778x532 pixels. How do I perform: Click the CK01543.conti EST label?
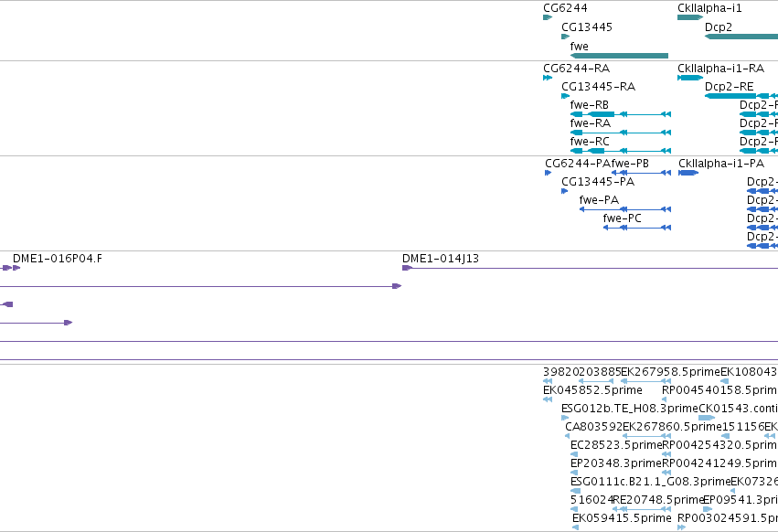(739, 409)
